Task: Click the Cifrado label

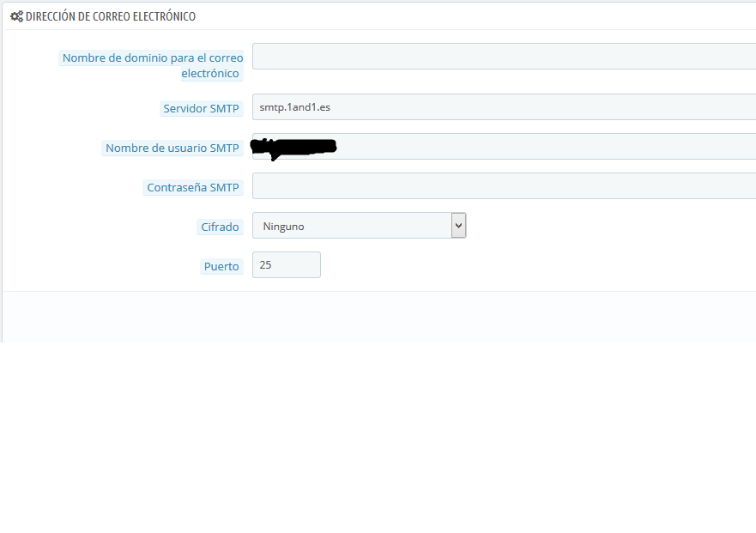Action: click(x=220, y=227)
